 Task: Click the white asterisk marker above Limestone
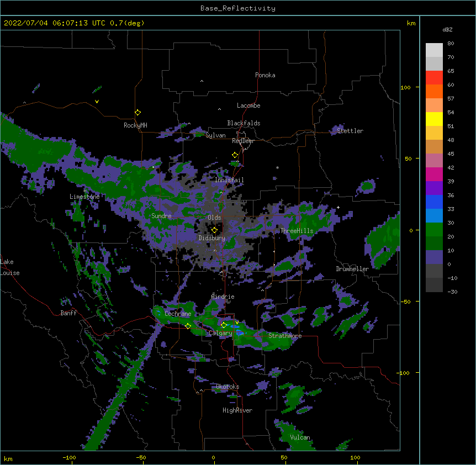[85, 191]
